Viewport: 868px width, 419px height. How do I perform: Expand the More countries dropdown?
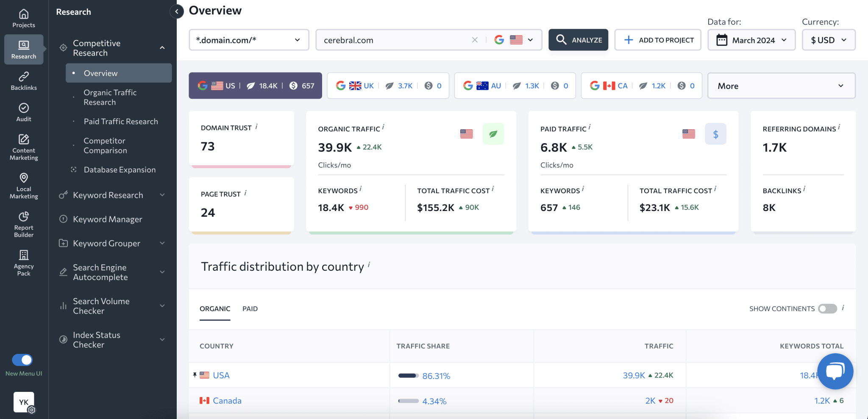781,86
